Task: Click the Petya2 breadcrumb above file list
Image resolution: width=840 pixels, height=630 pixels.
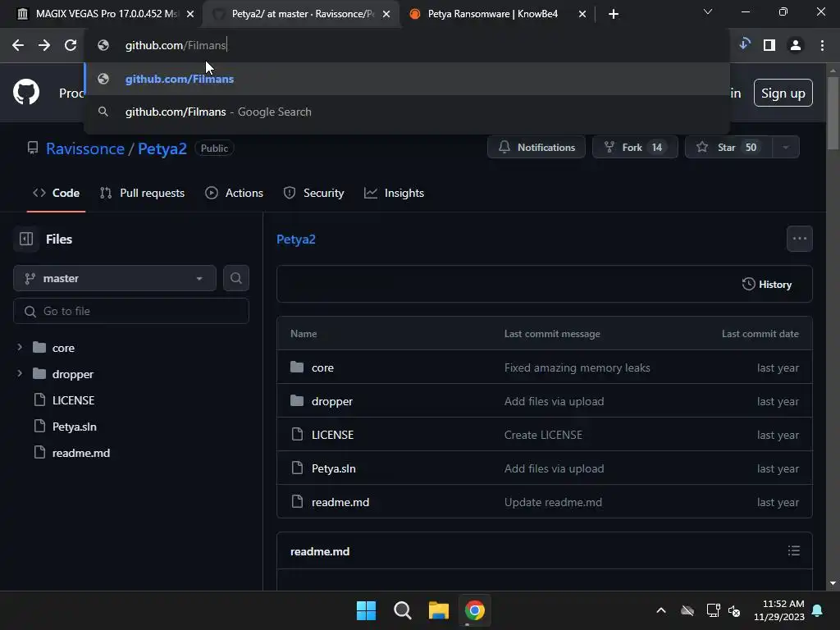Action: pyautogui.click(x=295, y=239)
